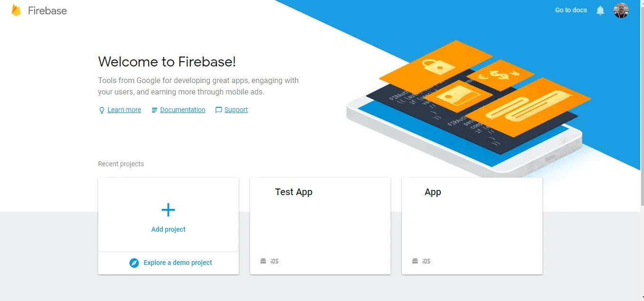This screenshot has width=644, height=301.
Task: Click the Firebase flame logo
Action: 16,10
